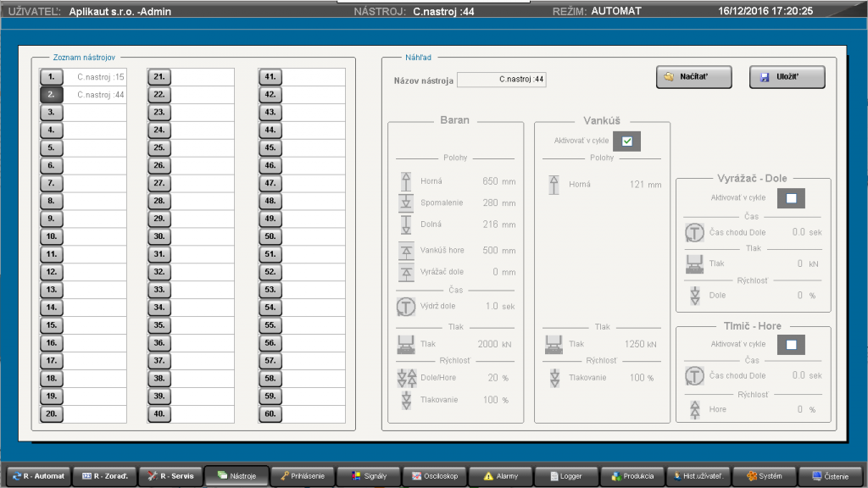
Task: Open the Produkcia tab
Action: click(x=632, y=476)
